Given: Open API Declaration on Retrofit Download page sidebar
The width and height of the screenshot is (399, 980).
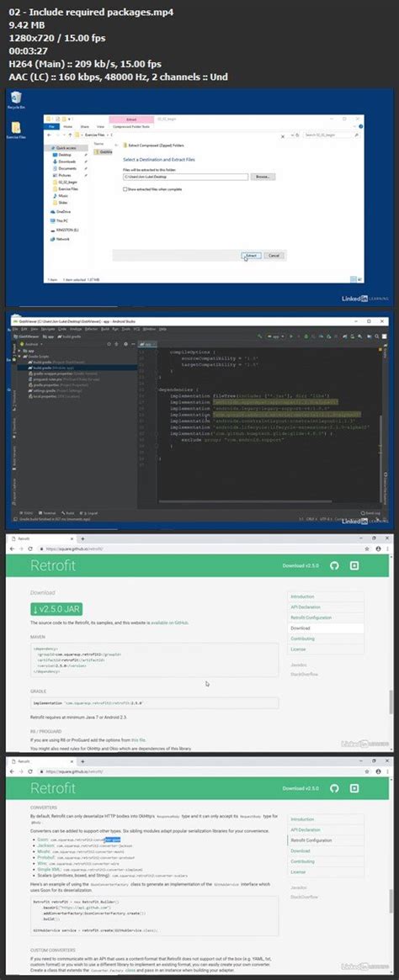Looking at the screenshot, I should pos(304,607).
